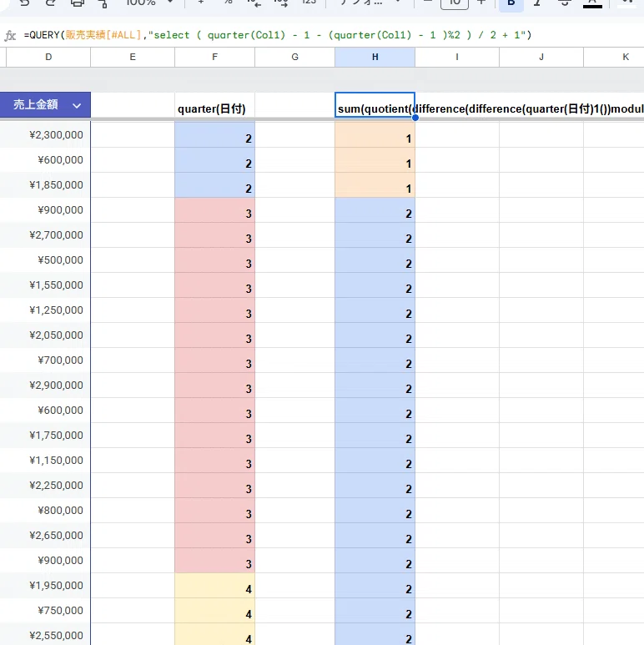Click column H value 2 in ¥2,900,000 row
Image resolution: width=644 pixels, height=645 pixels.
[375, 385]
